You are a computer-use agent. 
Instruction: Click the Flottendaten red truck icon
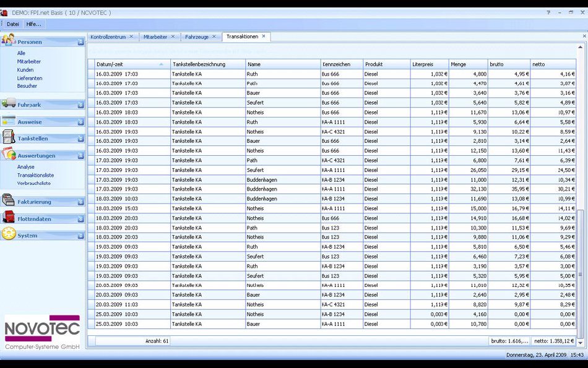pyautogui.click(x=8, y=218)
